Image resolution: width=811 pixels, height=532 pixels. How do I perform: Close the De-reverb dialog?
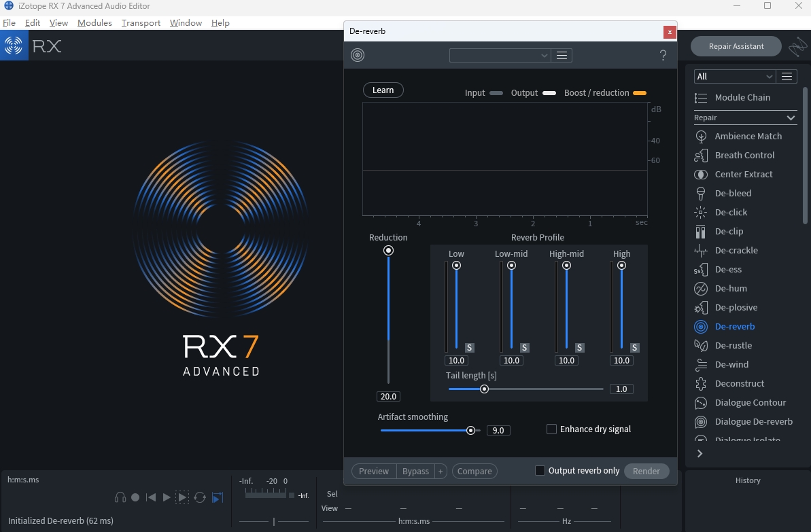point(670,32)
